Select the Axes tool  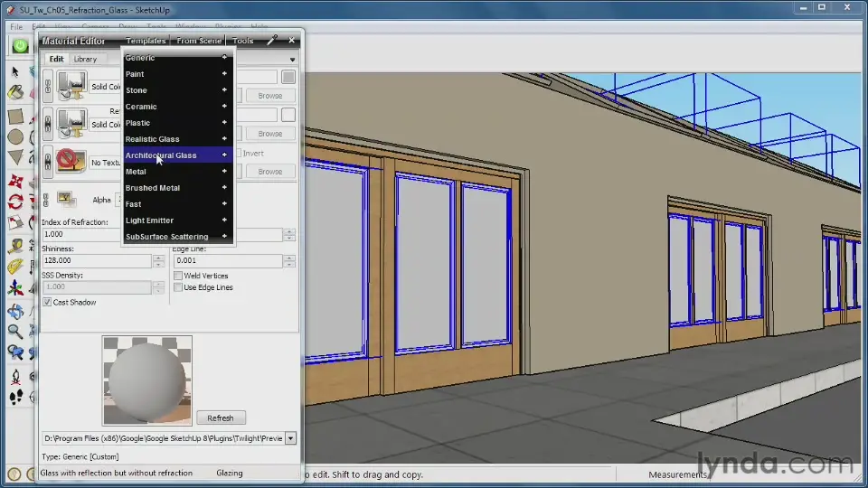coord(15,287)
